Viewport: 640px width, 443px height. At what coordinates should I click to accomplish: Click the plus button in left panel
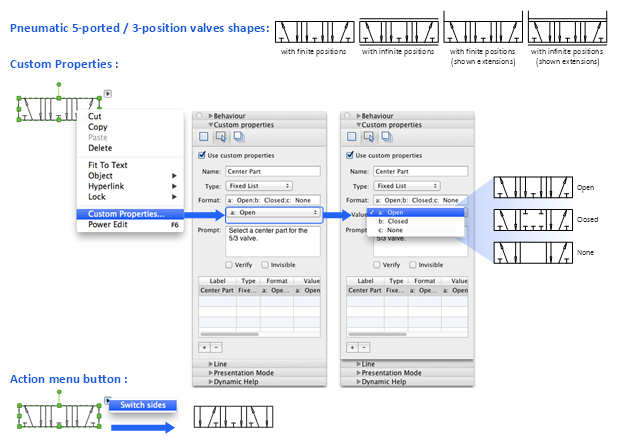[204, 347]
